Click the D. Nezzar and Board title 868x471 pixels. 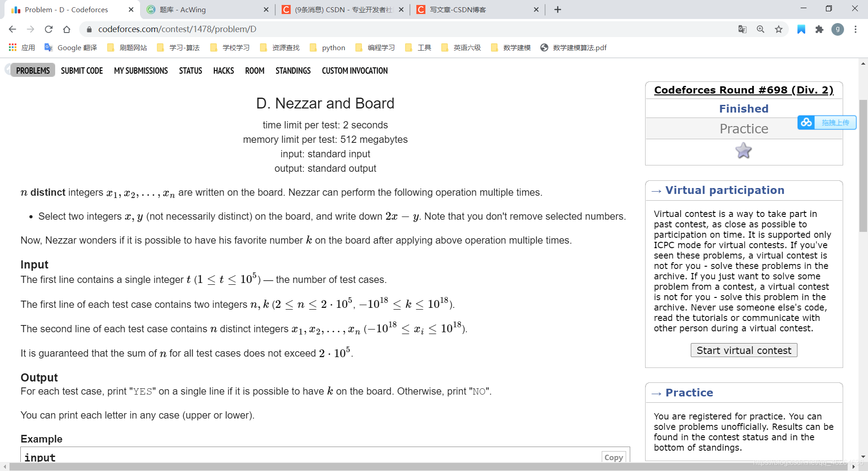(x=325, y=104)
